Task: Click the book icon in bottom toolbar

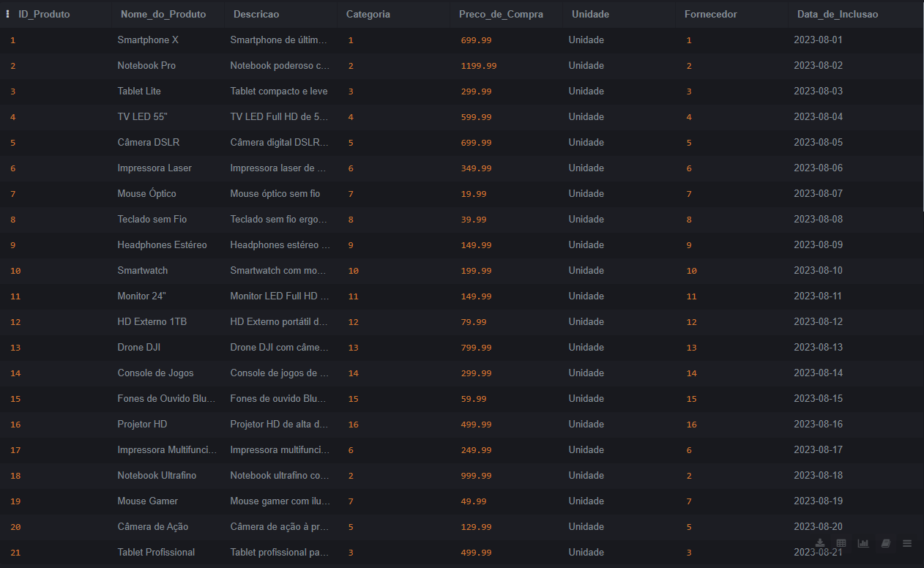Action: click(885, 543)
